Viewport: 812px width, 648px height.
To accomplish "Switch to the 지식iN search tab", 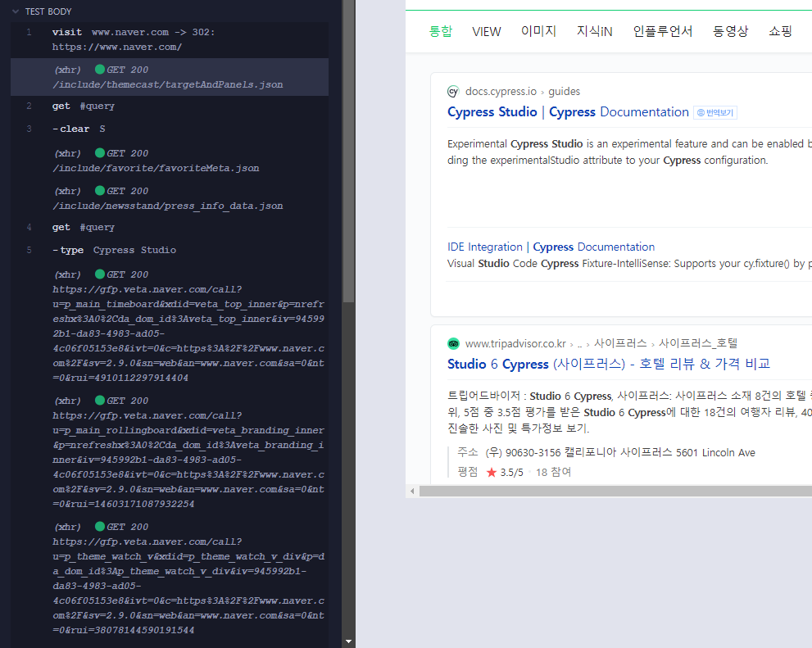I will point(594,31).
